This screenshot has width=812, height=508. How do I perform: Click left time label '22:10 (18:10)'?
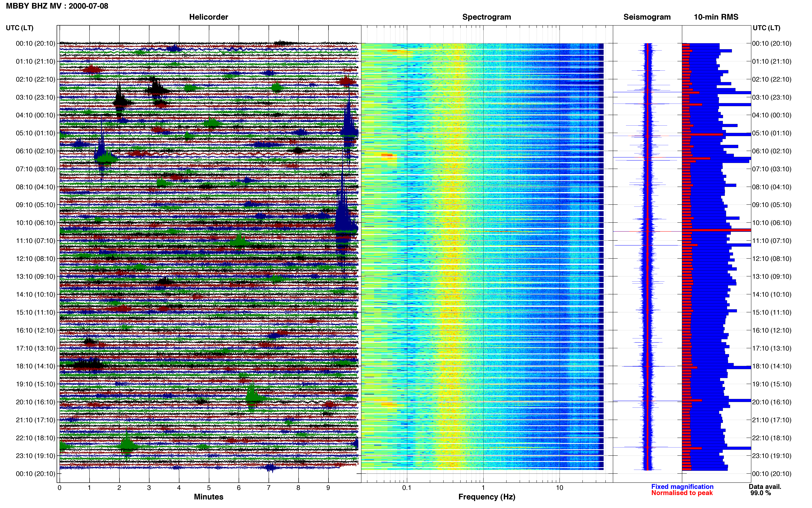(x=36, y=438)
